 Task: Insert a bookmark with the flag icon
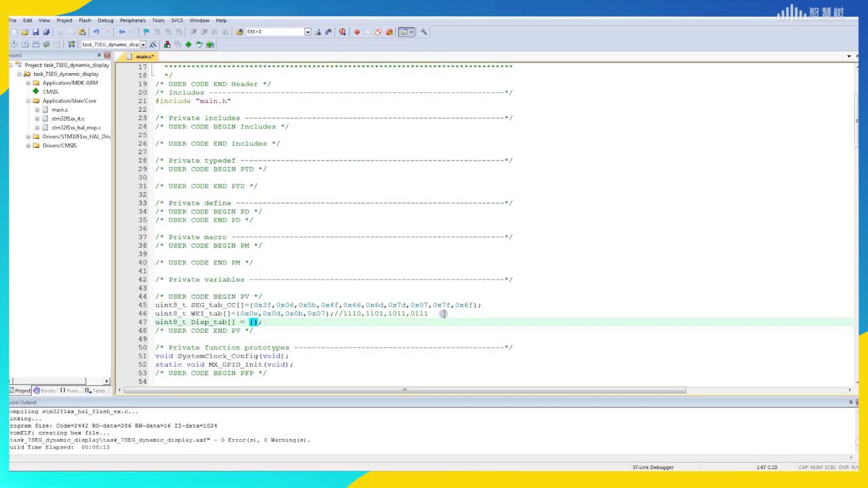pyautogui.click(x=146, y=32)
